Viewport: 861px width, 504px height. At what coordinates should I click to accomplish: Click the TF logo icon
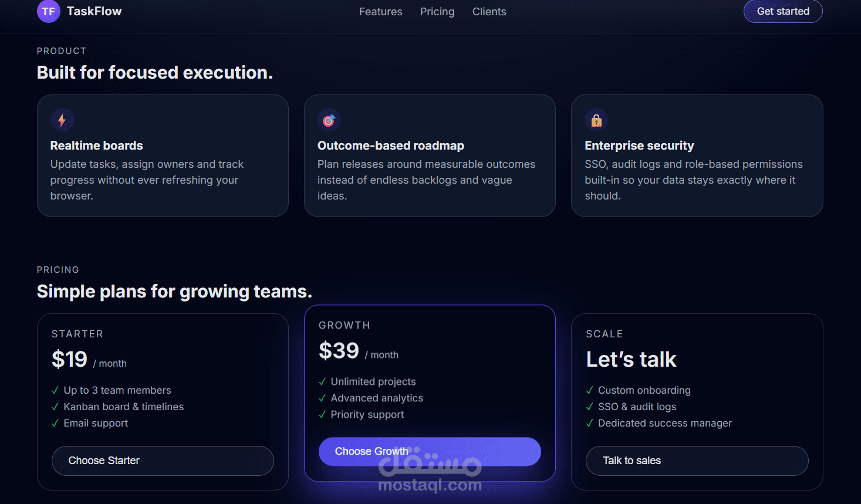click(x=48, y=11)
